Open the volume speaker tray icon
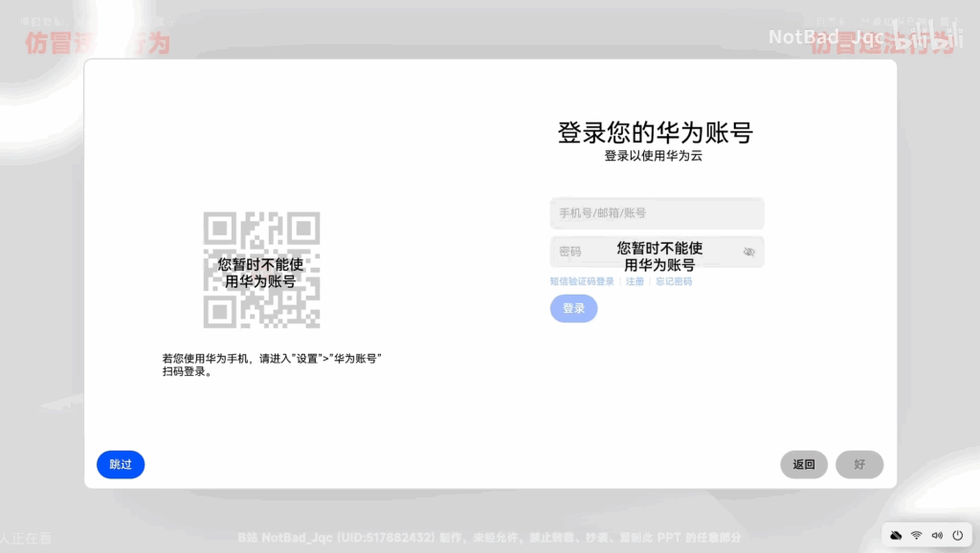Image resolution: width=980 pixels, height=553 pixels. [x=937, y=536]
